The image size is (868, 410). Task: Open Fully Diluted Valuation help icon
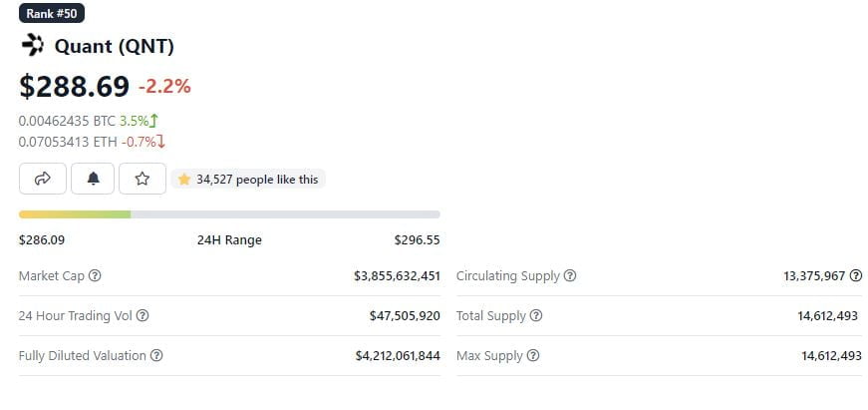coord(156,355)
